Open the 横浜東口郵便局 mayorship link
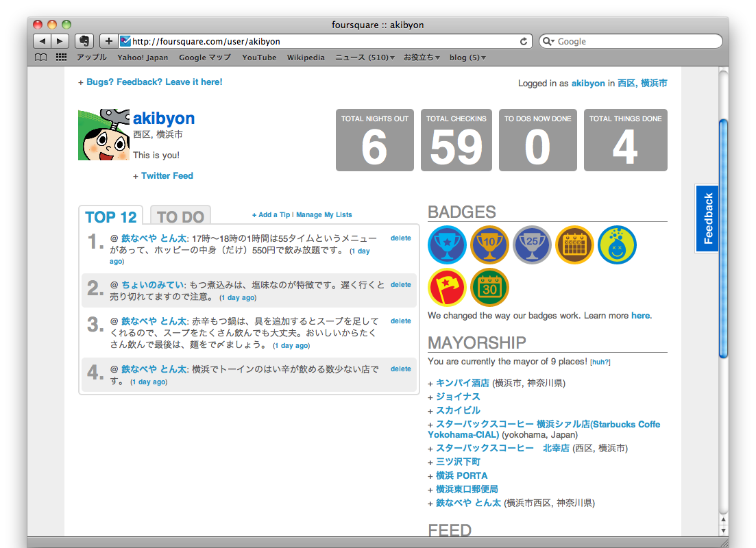The image size is (756, 548). point(467,489)
